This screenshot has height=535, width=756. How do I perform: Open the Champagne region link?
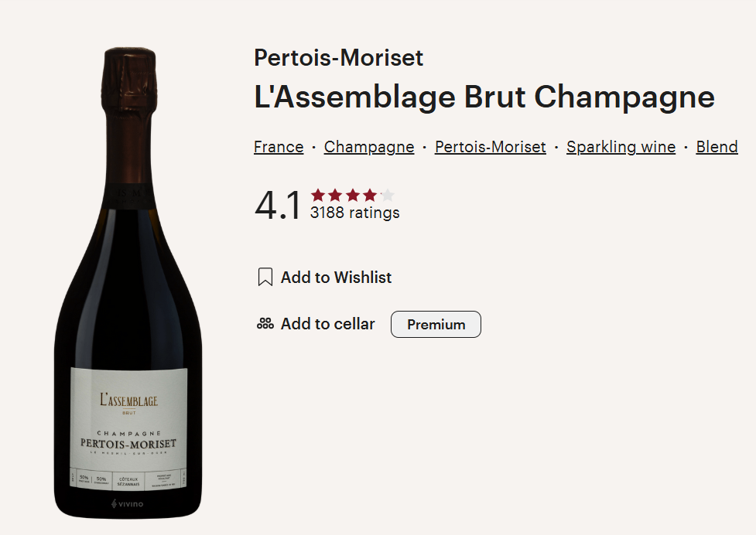(x=369, y=147)
